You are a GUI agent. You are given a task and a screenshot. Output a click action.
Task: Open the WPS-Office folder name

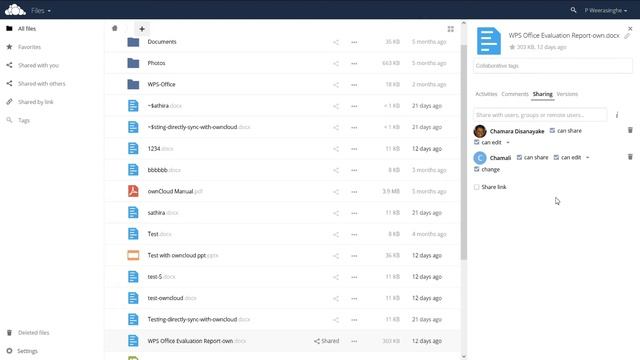pyautogui.click(x=161, y=84)
